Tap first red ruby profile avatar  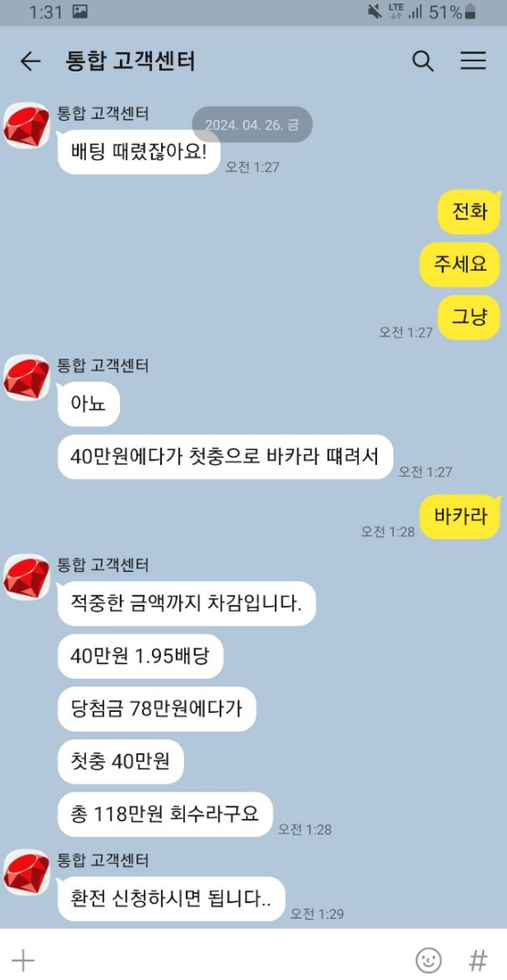[27, 125]
